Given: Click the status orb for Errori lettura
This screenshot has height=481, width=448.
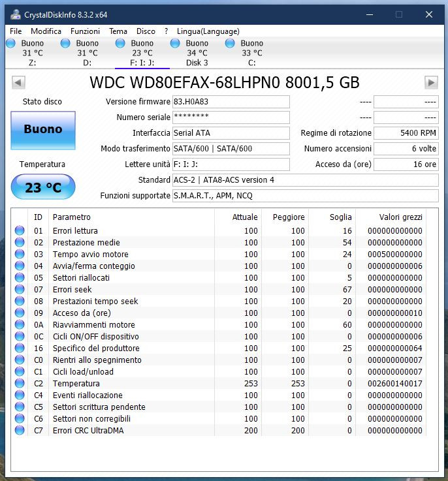Looking at the screenshot, I should tap(20, 230).
